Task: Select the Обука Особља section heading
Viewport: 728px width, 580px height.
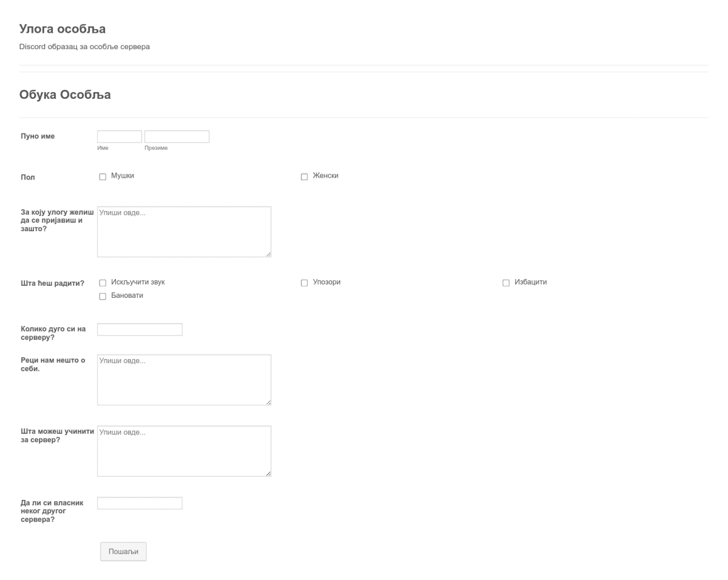Action: pos(66,95)
